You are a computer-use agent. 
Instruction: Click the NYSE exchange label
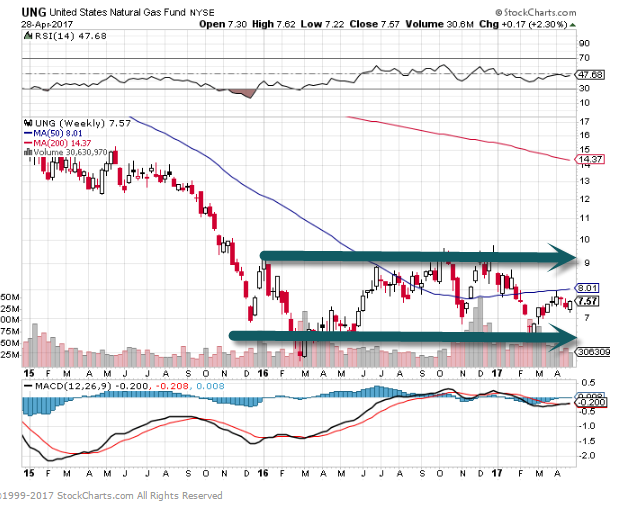click(202, 13)
